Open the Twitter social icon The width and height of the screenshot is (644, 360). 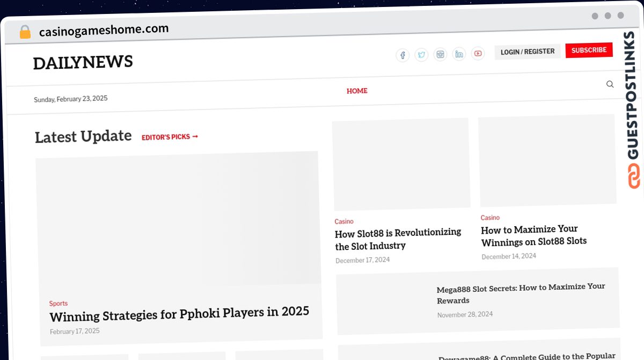421,55
